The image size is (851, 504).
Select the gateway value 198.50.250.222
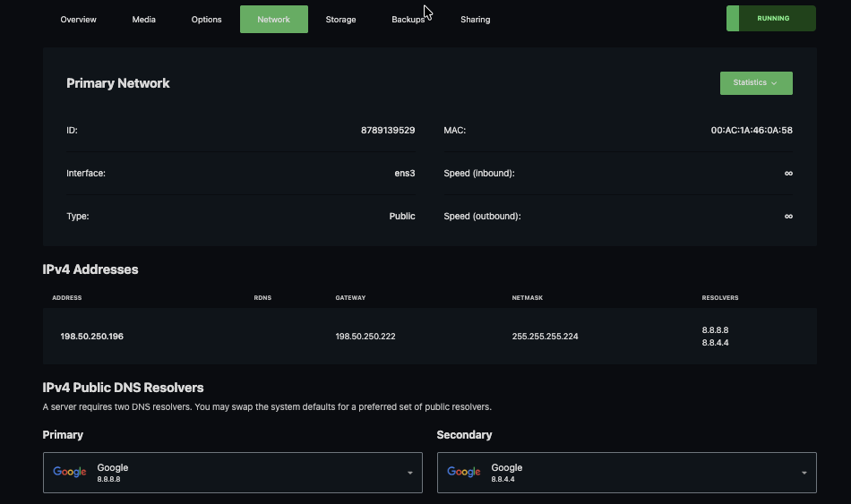365,337
